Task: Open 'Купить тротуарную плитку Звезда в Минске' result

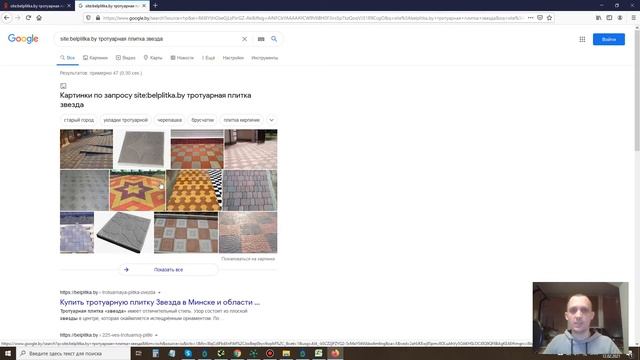Action: 160,302
